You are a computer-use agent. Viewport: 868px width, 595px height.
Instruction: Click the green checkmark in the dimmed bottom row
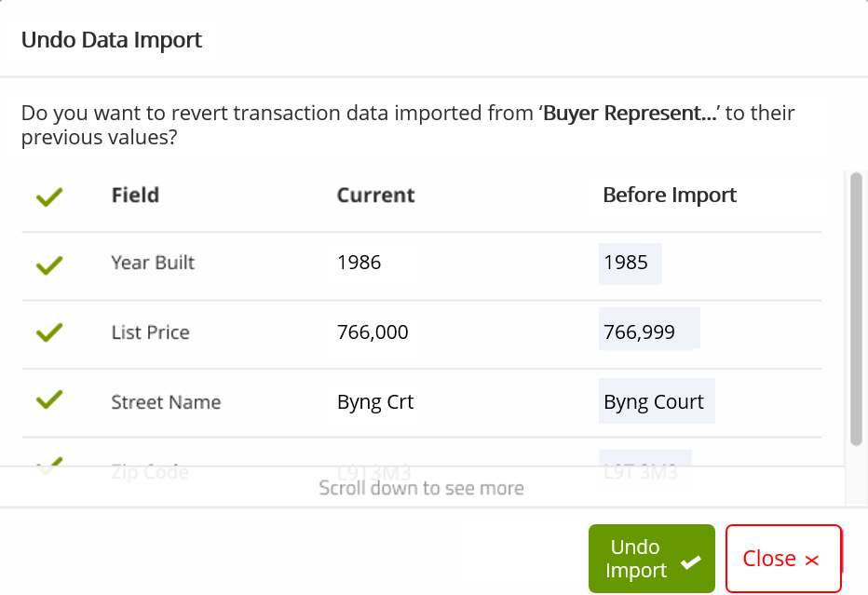(x=48, y=466)
